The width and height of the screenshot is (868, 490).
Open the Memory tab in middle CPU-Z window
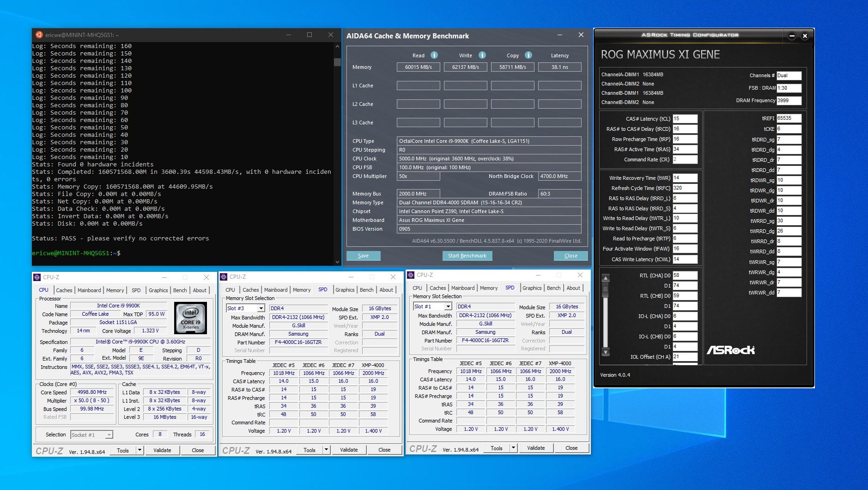tap(301, 290)
